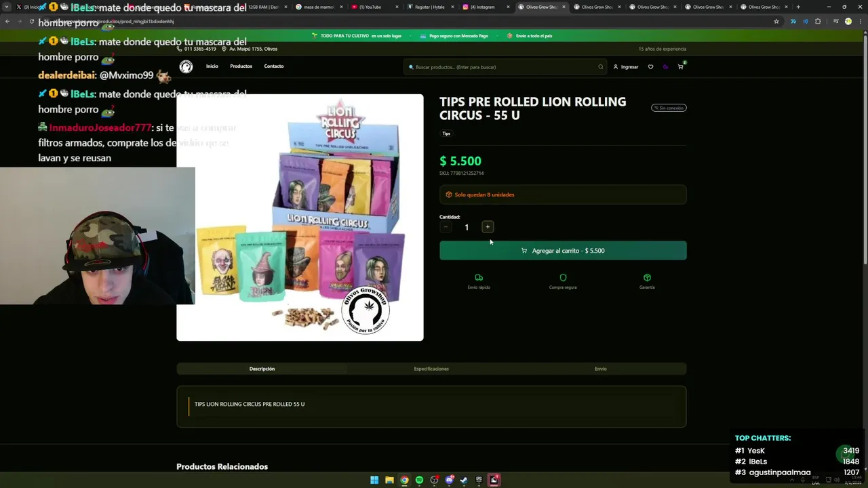Open the wishlist heart icon
Viewport: 868px width, 488px height.
click(650, 66)
